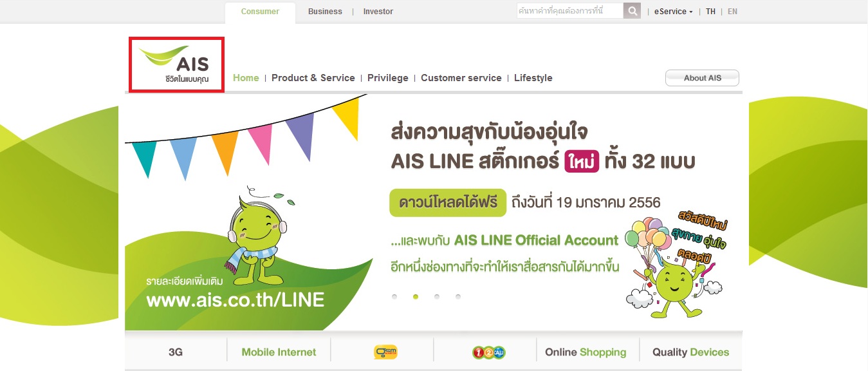Viewport: 868px width, 371px height.
Task: Click the AIS logo
Action: pyautogui.click(x=176, y=65)
